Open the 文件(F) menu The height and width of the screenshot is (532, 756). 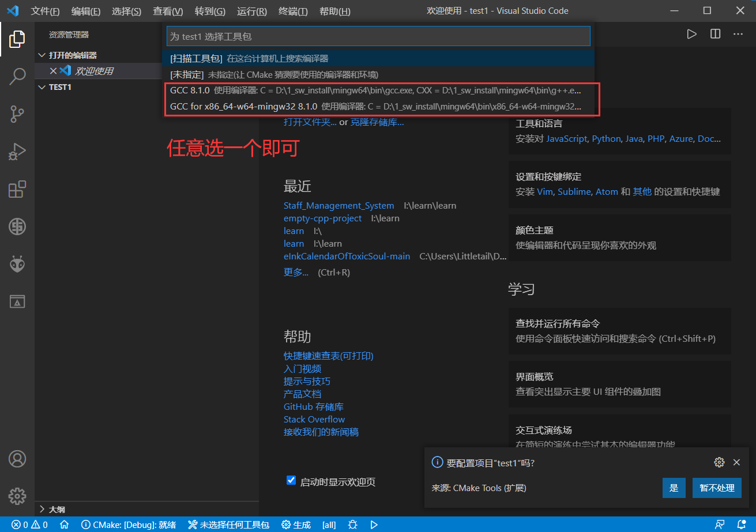45,11
